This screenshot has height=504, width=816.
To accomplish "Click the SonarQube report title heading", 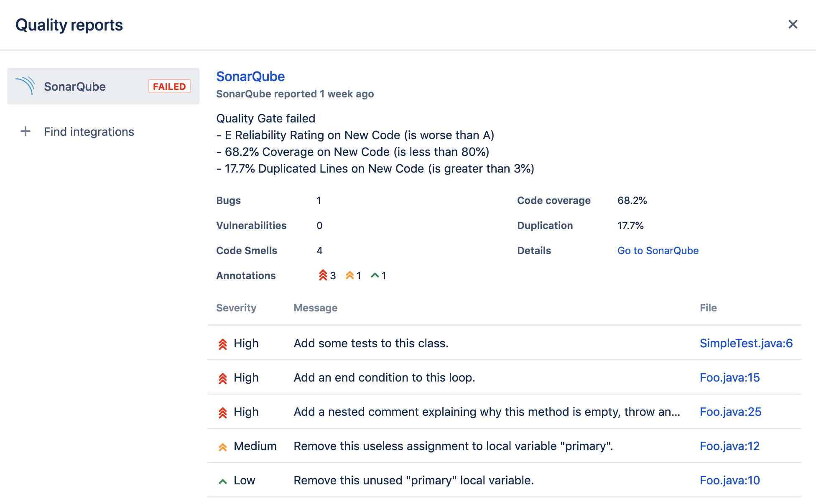I will pyautogui.click(x=250, y=76).
